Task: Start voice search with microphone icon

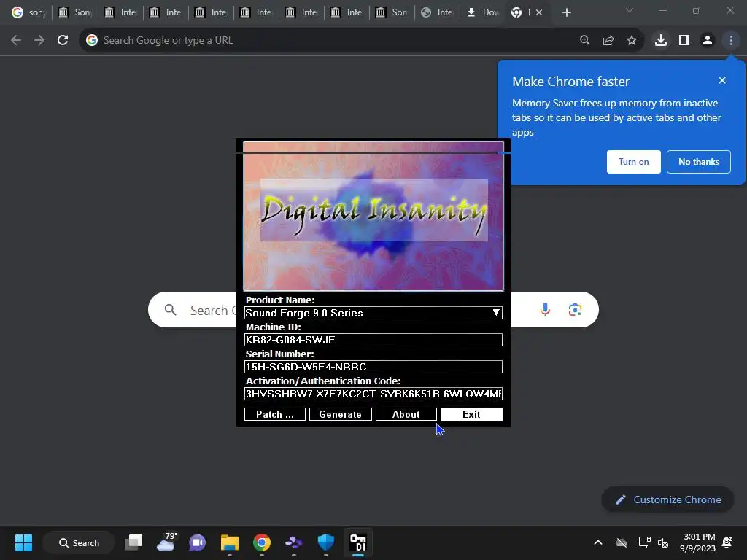Action: tap(545, 309)
